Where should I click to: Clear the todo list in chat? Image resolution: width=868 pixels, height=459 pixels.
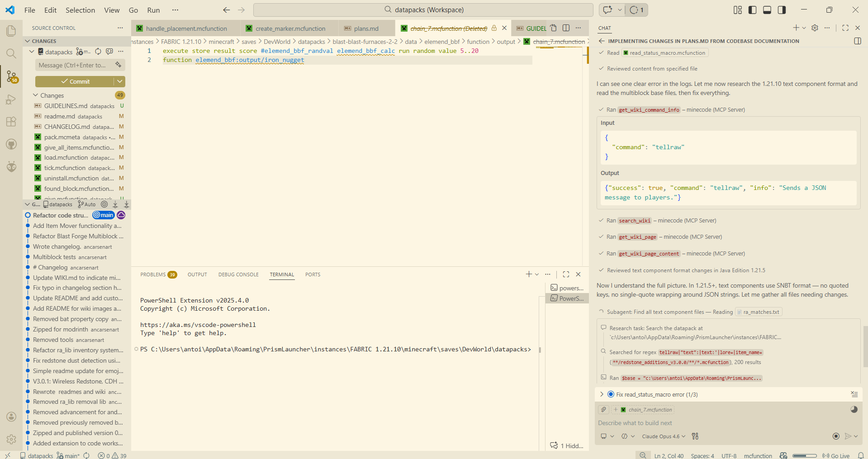click(x=854, y=394)
